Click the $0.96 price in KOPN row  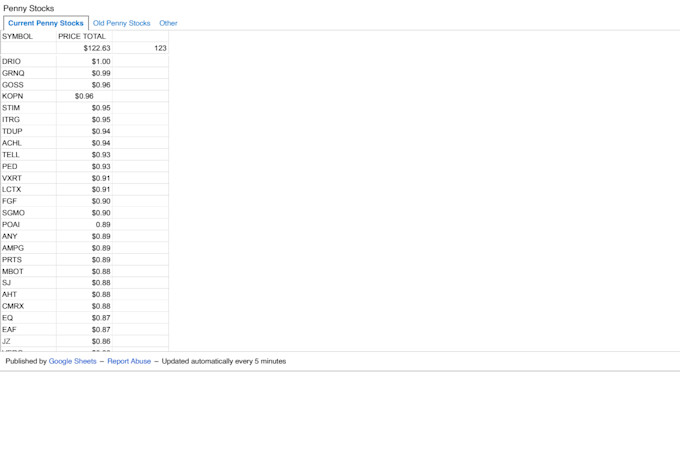point(84,96)
